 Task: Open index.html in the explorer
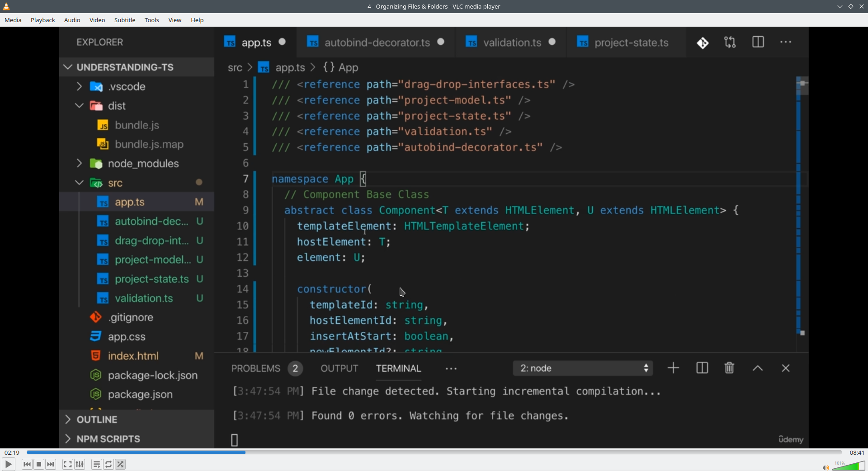(x=137, y=356)
